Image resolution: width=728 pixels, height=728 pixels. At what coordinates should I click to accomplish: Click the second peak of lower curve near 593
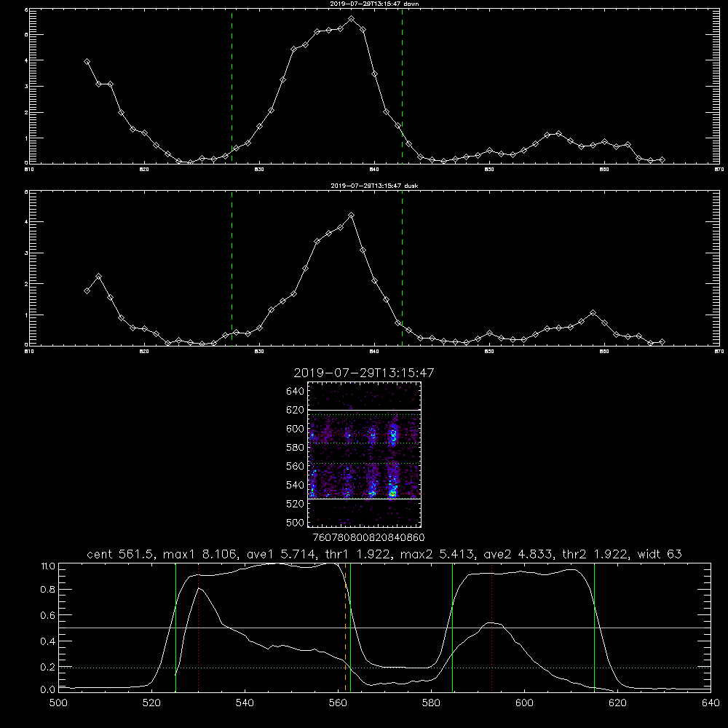click(492, 623)
